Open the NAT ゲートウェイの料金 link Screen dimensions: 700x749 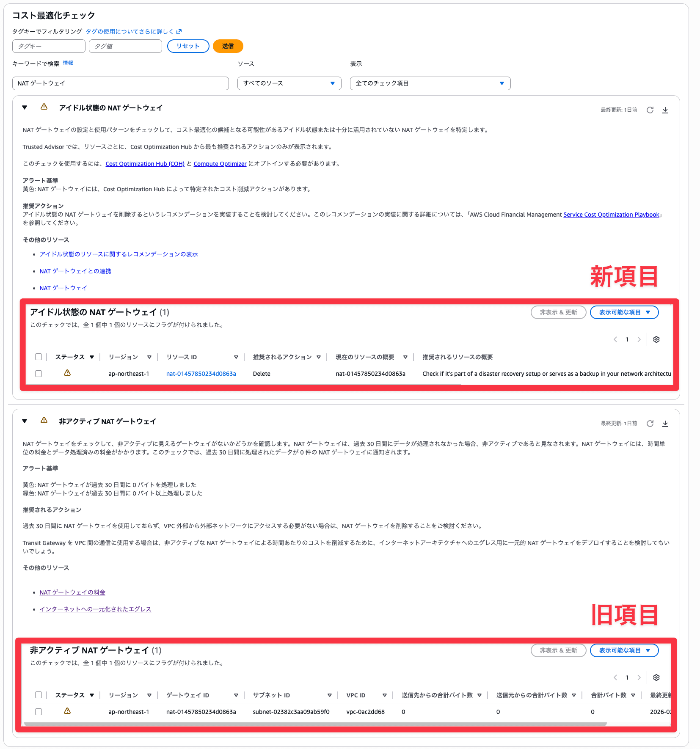[x=72, y=592]
